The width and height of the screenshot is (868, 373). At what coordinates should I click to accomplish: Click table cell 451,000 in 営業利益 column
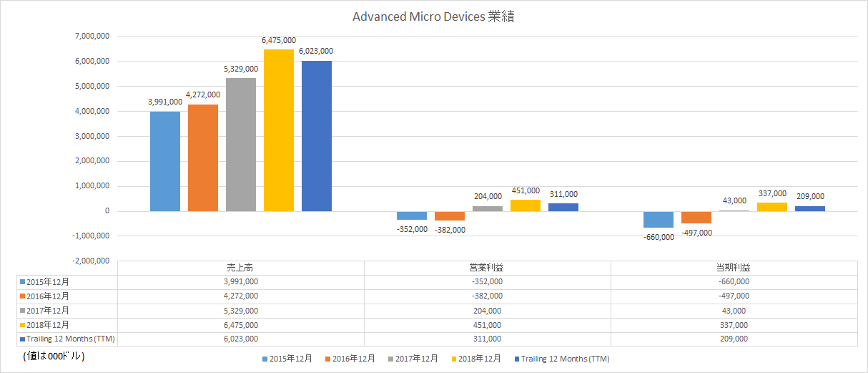coord(488,325)
